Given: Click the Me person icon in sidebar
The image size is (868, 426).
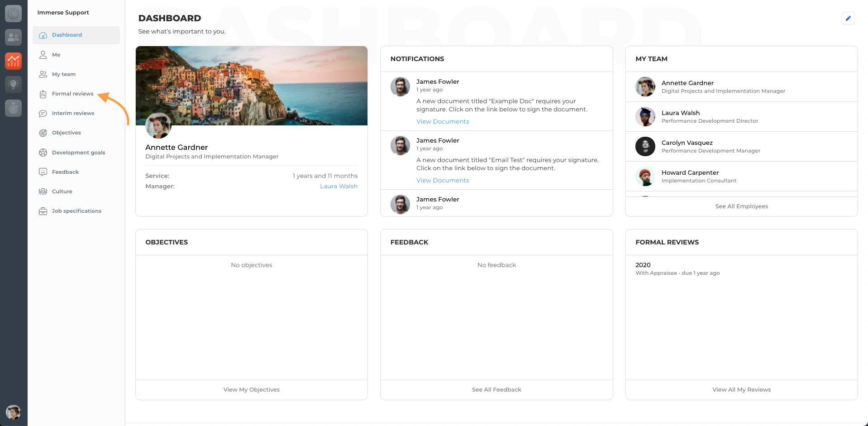Looking at the screenshot, I should tap(43, 55).
